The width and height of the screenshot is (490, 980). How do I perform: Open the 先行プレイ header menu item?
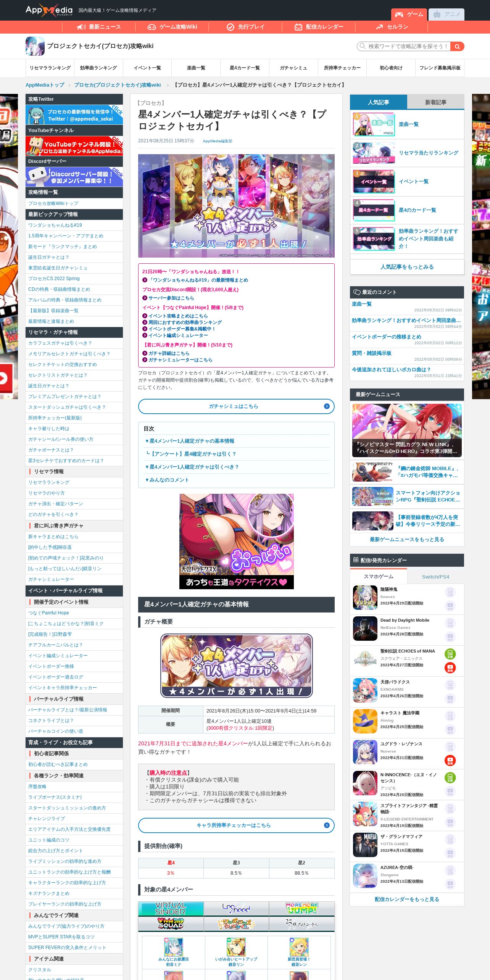245,27
